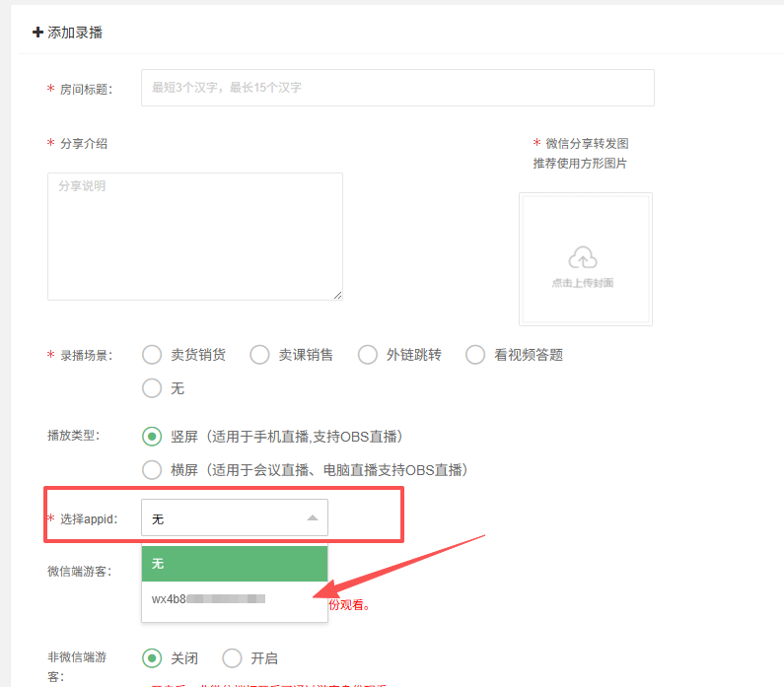Click the plus icon beside 添加录播

[x=37, y=33]
